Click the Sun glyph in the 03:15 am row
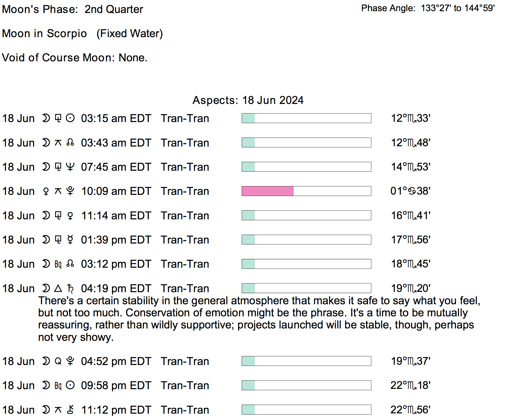Viewport: 505px width, 420px height. (70, 118)
